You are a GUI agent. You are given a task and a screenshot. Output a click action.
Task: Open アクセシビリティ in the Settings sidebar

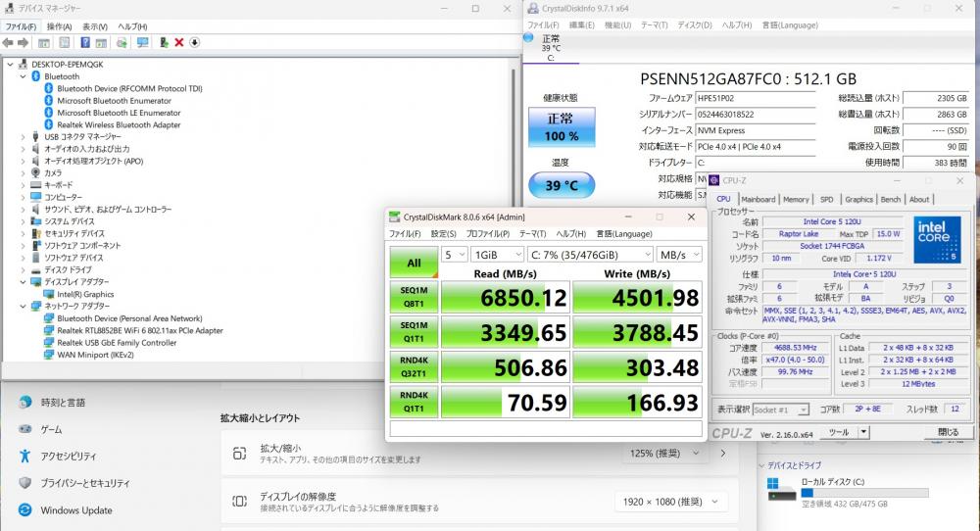(x=68, y=456)
